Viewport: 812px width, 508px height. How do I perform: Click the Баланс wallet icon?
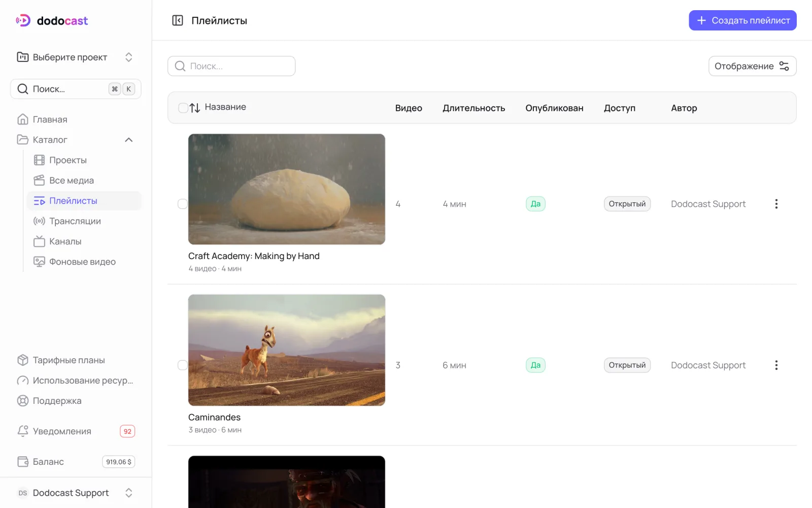click(23, 462)
